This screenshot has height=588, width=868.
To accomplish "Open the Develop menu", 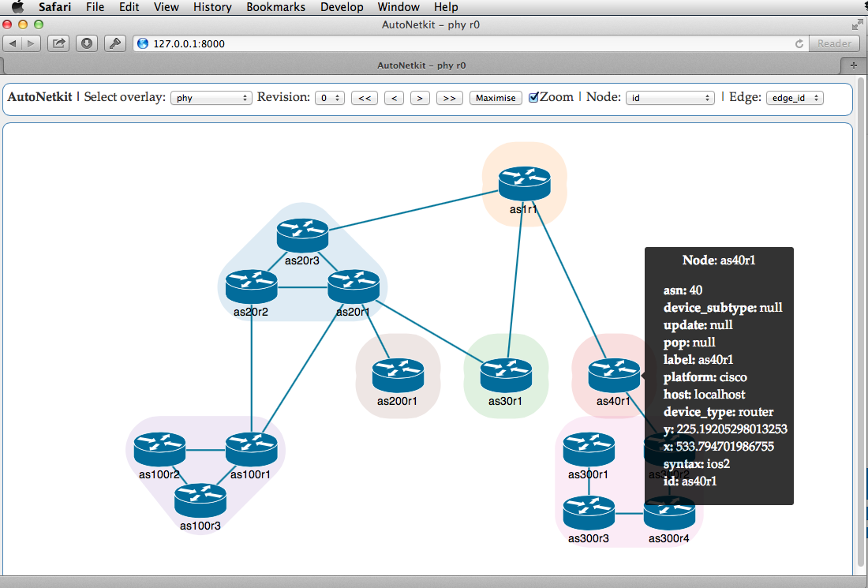I will point(342,7).
